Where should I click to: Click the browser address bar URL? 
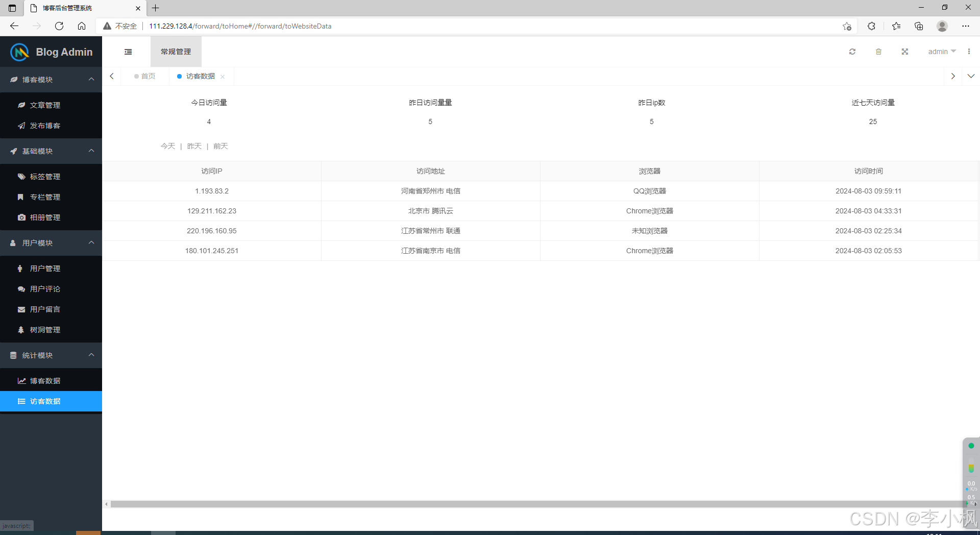tap(240, 26)
